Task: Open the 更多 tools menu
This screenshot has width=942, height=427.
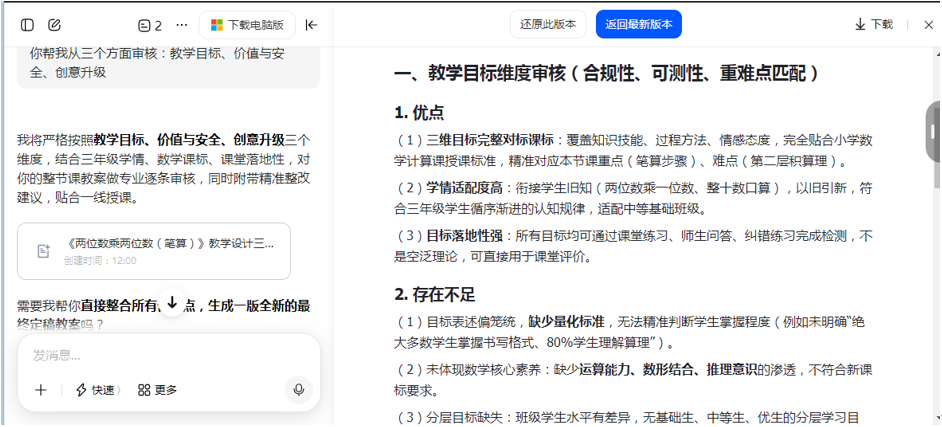Action: 158,390
